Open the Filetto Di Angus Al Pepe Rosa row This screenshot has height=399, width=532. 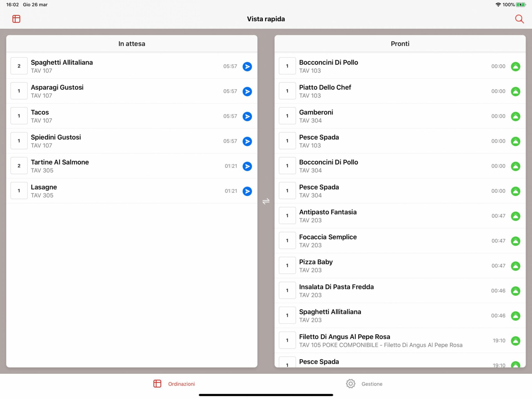coord(400,341)
